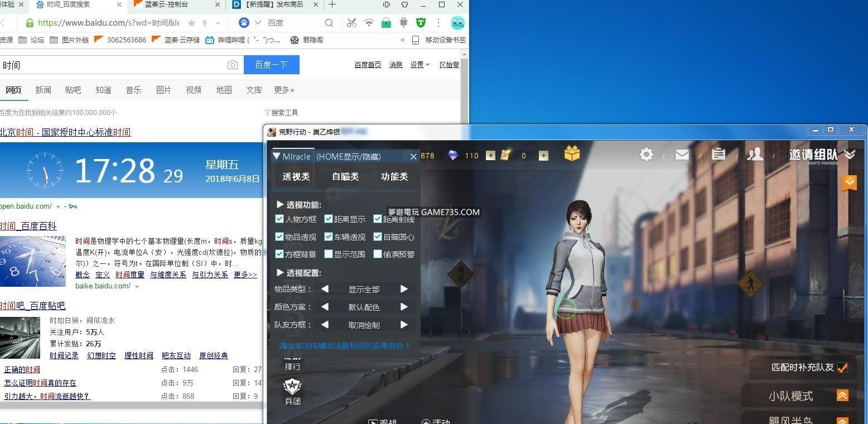This screenshot has width=868, height=424.
Task: Click the yellow ticket currency icon
Action: (x=505, y=156)
